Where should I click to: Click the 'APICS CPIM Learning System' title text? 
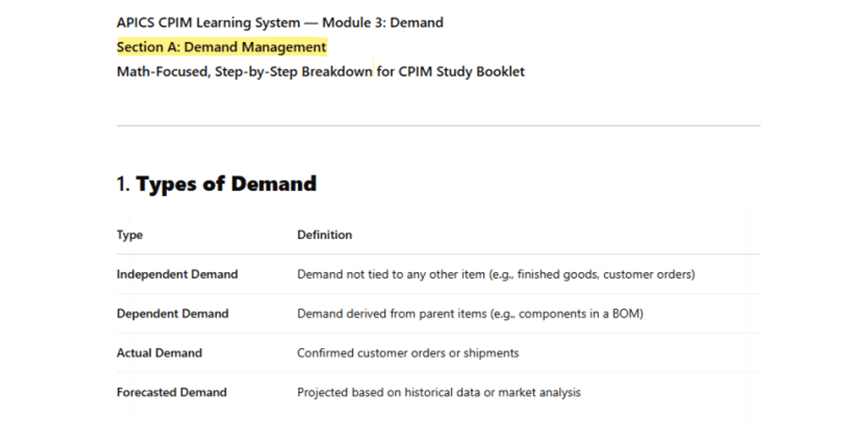pyautogui.click(x=208, y=22)
